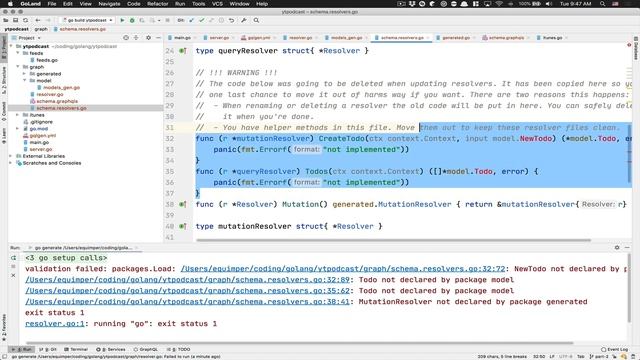Select schema.graphqls in project tree
Image resolution: width=640 pixels, height=360 pixels.
pyautogui.click(x=57, y=101)
